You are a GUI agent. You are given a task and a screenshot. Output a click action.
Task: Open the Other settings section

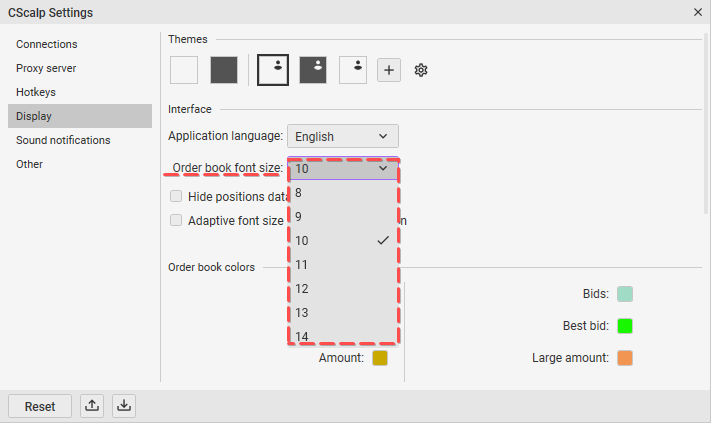pos(80,164)
